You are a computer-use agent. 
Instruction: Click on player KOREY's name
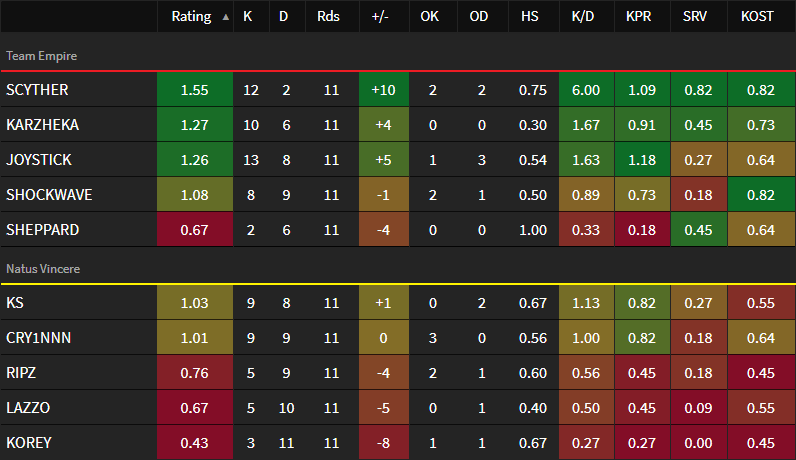pyautogui.click(x=27, y=443)
